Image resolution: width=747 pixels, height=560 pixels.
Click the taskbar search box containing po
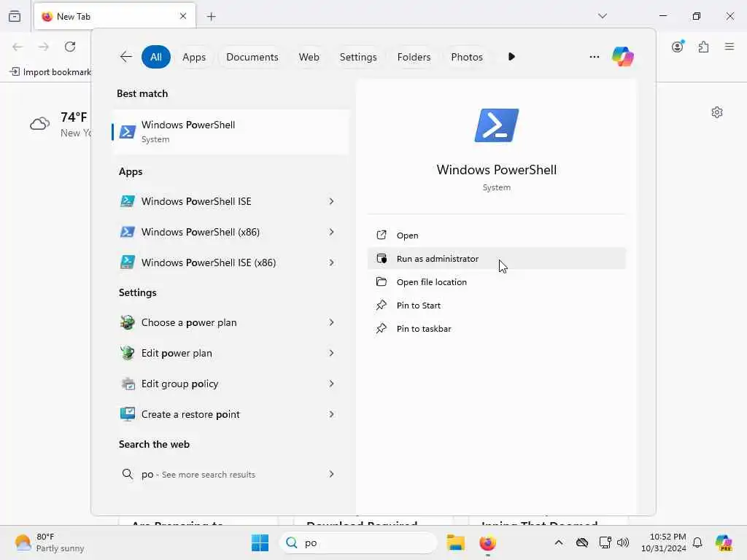click(358, 542)
